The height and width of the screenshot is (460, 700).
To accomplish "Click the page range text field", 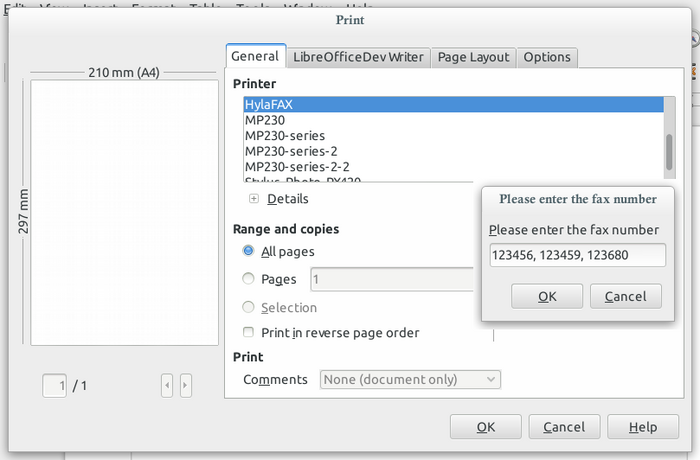I will tap(390, 279).
